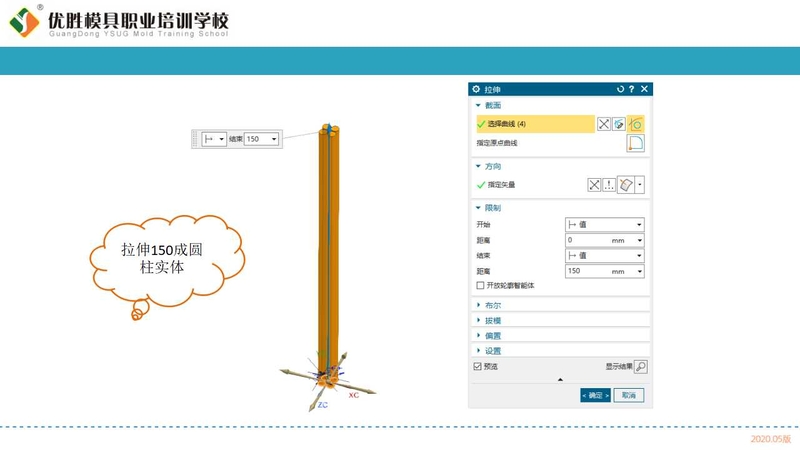Open start distance field options arrow
800x450 pixels.
(x=640, y=240)
